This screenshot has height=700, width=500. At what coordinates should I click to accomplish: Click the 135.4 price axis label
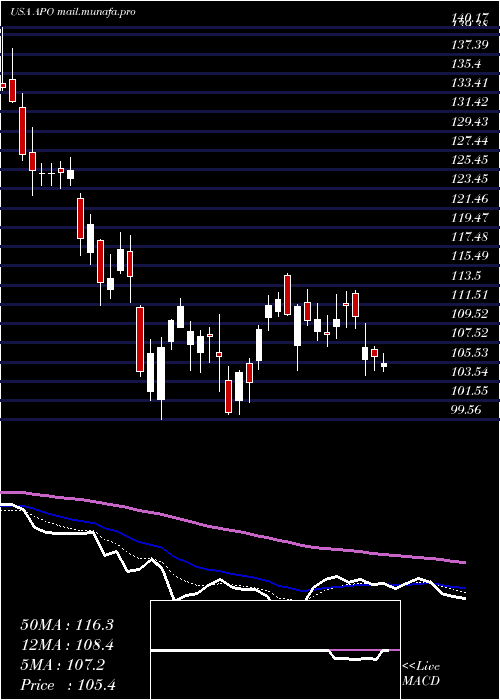467,64
